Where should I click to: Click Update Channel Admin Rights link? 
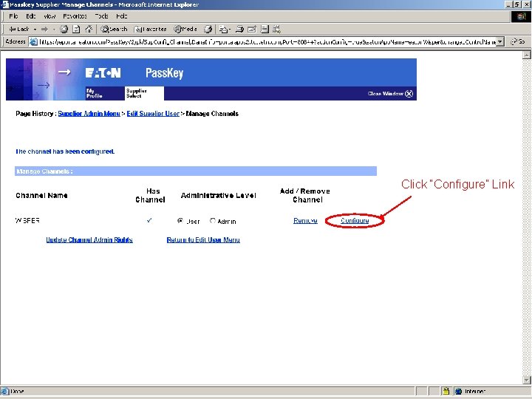[89, 240]
